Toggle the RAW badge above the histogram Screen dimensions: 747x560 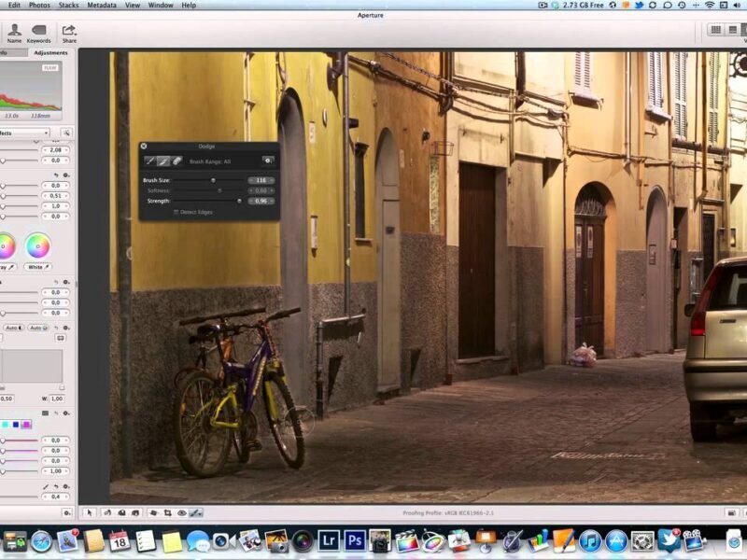[51, 67]
